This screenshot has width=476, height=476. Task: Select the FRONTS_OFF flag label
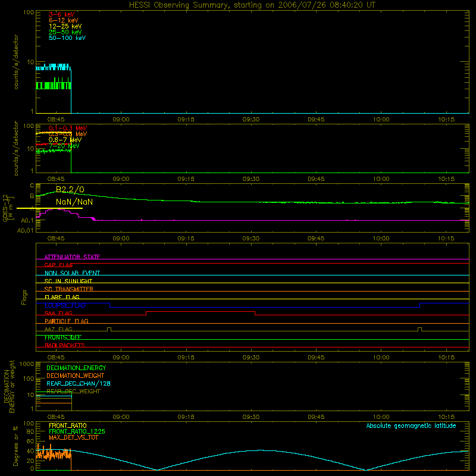[x=62, y=337]
